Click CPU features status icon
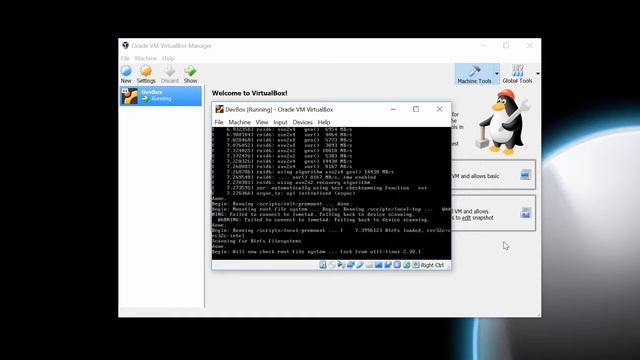640x360 pixels. pos(397,265)
